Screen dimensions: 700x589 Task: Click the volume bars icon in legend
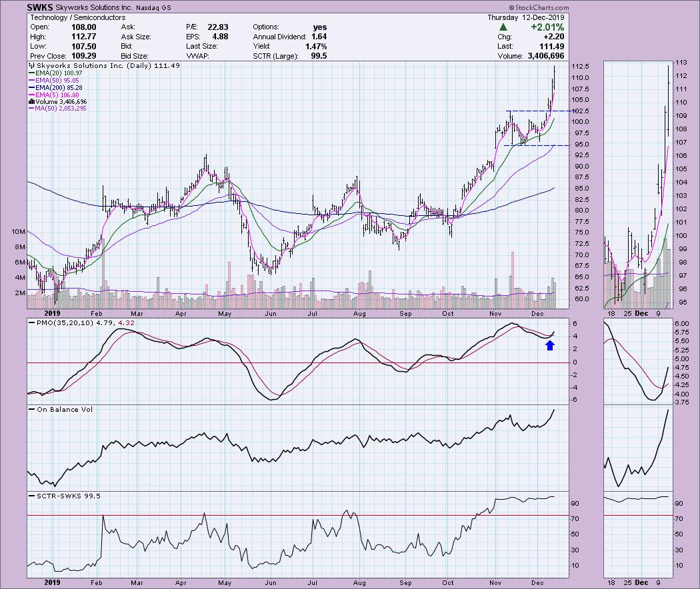click(31, 102)
